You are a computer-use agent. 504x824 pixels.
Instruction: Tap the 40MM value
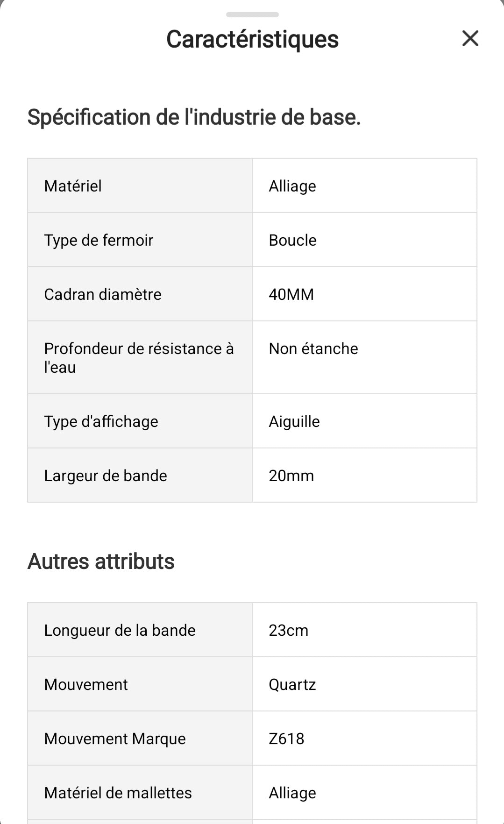291,294
